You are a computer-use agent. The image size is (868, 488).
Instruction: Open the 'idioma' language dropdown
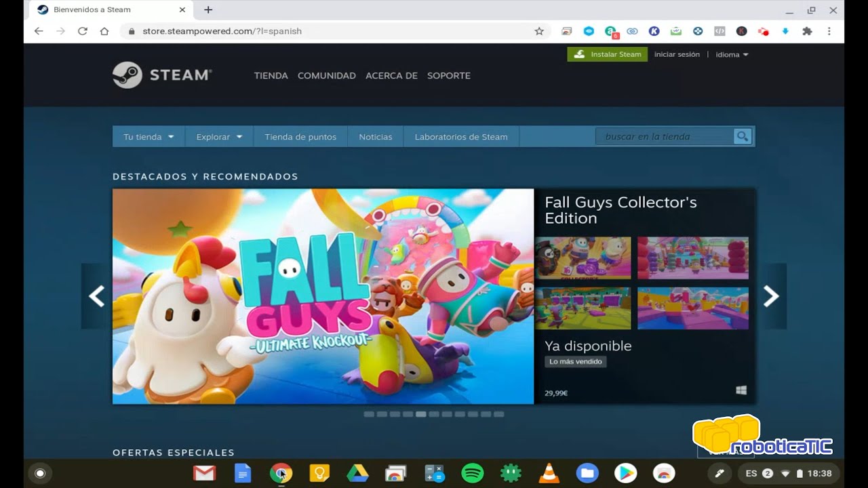(x=732, y=54)
